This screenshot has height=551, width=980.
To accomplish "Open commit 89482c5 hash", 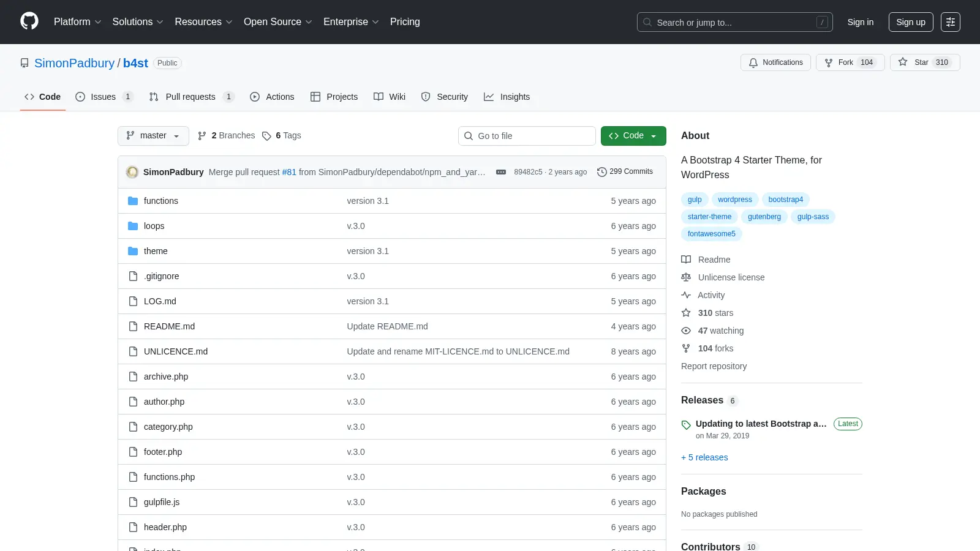I will [528, 172].
